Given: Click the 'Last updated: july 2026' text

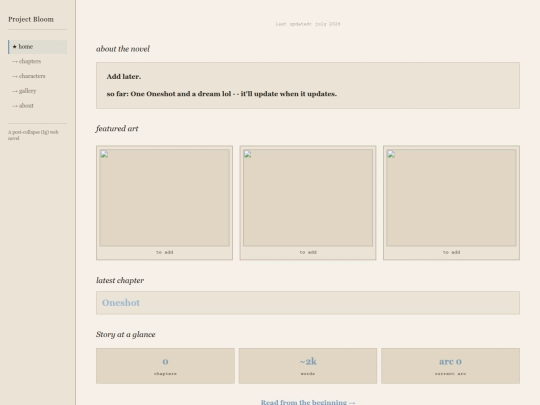Looking at the screenshot, I should click(308, 24).
